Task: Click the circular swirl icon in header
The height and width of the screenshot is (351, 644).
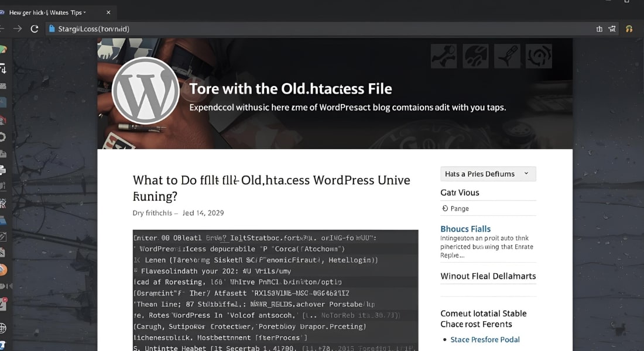Action: (539, 56)
